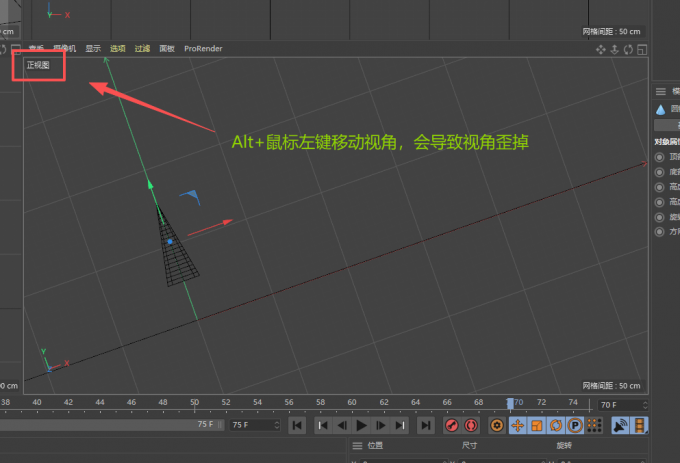Click viewport move camera icon

[x=601, y=49]
